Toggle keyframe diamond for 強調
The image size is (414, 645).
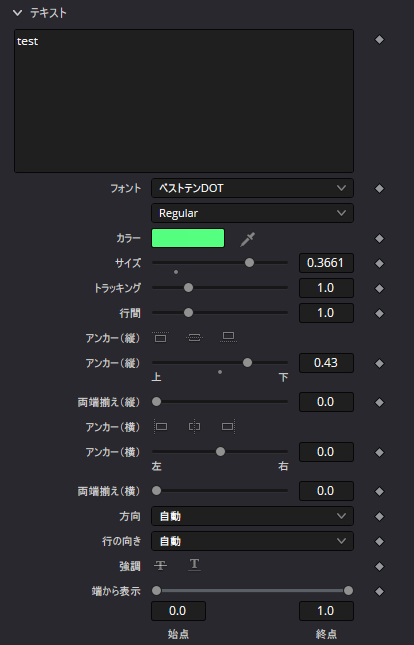(x=379, y=567)
